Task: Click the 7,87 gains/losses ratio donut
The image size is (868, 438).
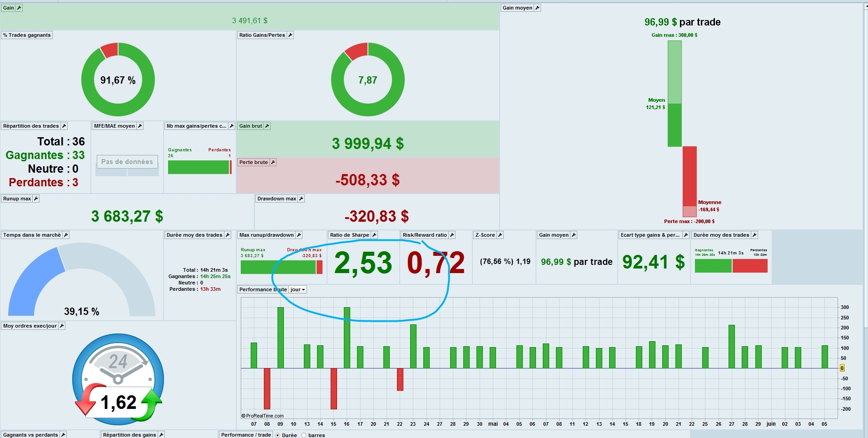Action: point(368,80)
